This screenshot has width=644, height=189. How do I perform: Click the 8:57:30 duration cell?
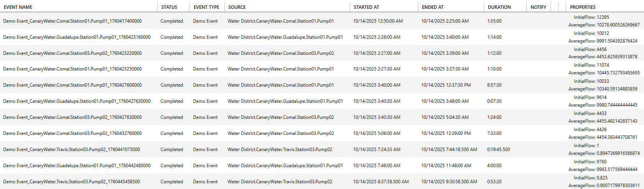tap(494, 85)
